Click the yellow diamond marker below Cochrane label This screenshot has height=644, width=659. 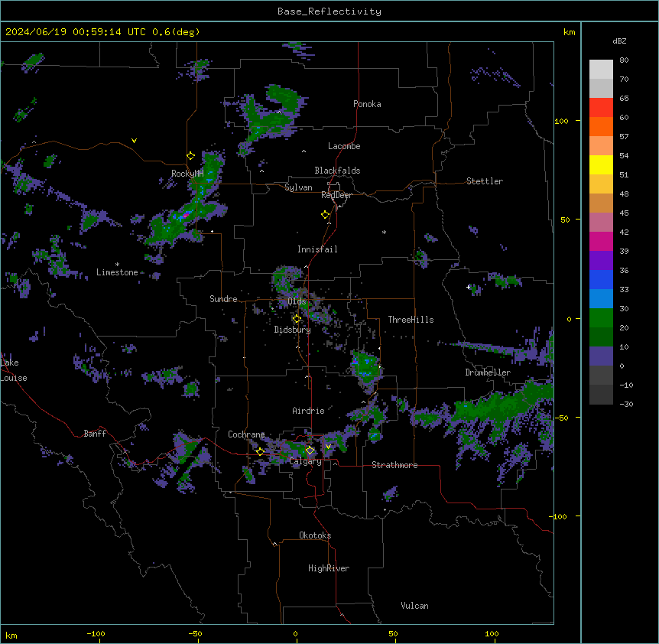[260, 451]
